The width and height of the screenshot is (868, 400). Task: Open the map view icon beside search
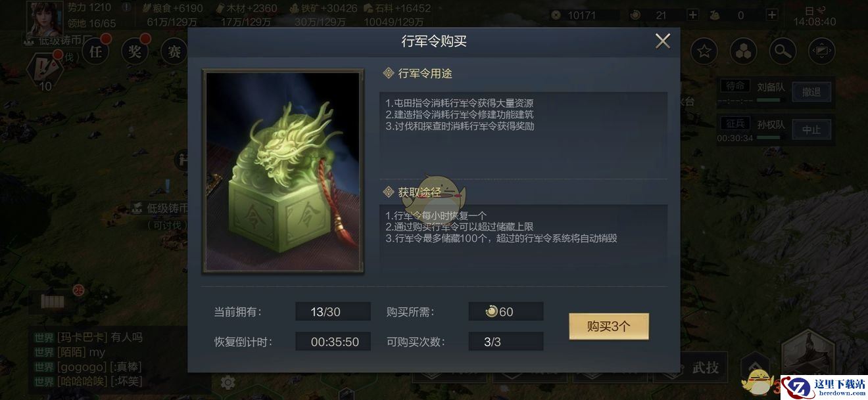coord(821,51)
